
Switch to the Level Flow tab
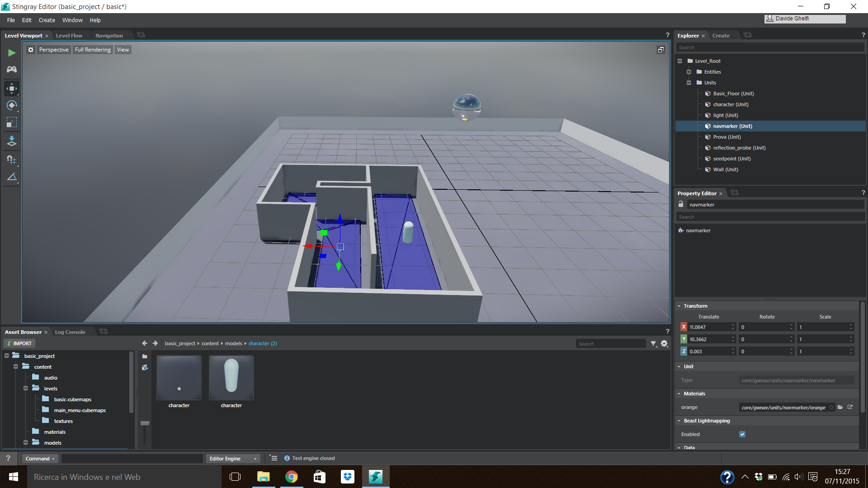pos(69,35)
